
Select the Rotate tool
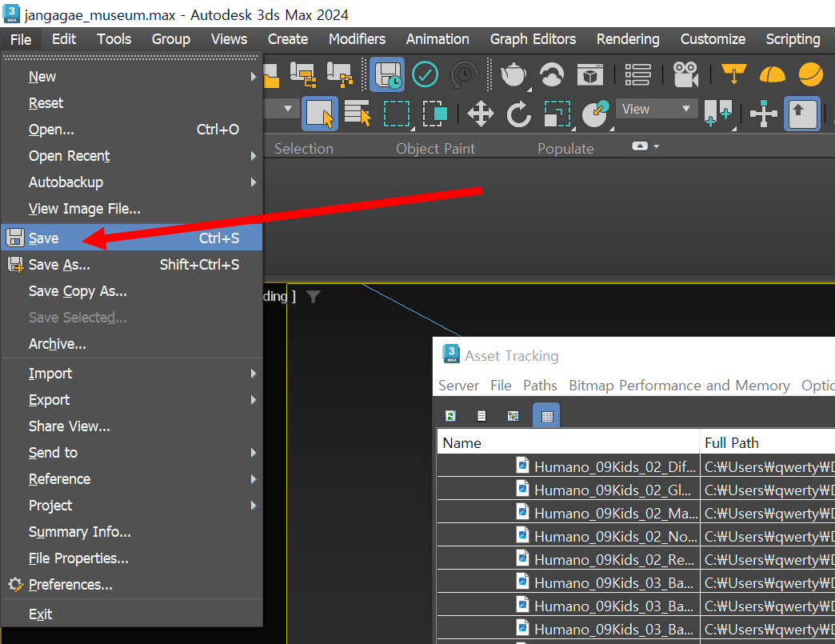(x=519, y=114)
